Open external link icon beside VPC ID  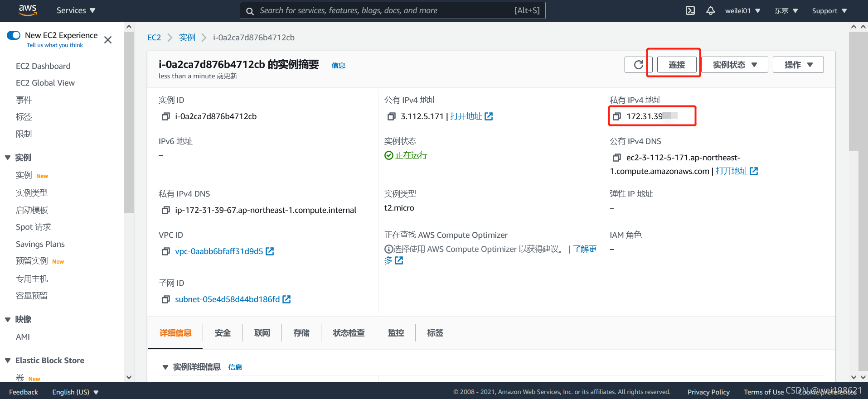[270, 251]
